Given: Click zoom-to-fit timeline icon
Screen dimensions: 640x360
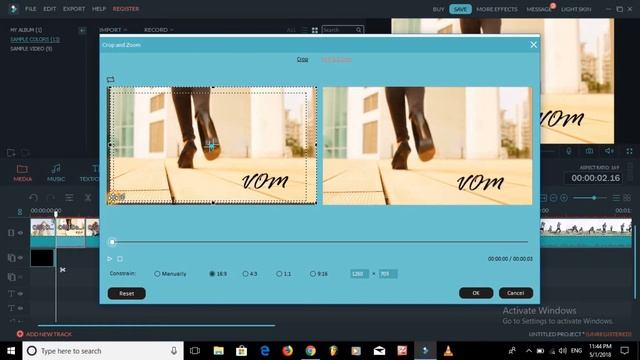Looking at the screenshot, I should (543, 198).
